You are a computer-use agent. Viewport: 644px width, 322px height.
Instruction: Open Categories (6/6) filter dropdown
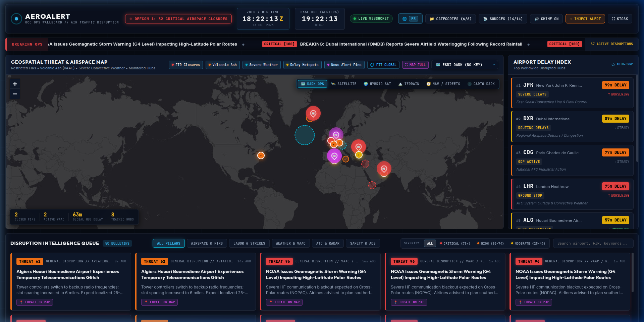(x=450, y=19)
